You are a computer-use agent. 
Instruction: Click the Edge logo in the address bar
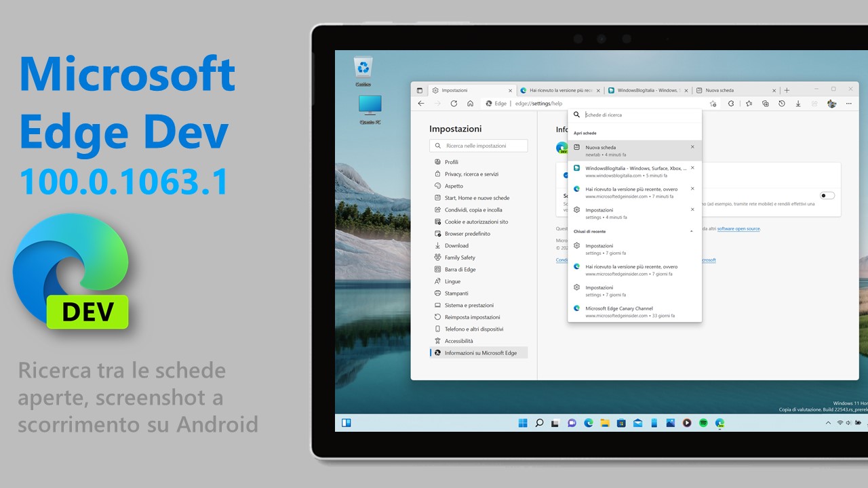click(x=490, y=103)
